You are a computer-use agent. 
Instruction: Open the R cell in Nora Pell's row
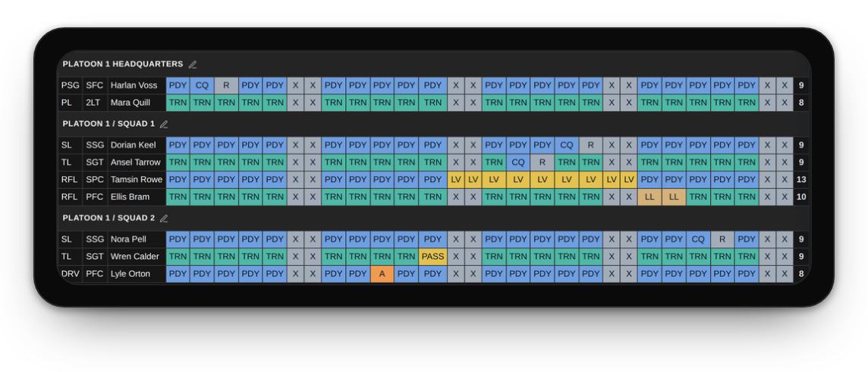[x=722, y=240]
